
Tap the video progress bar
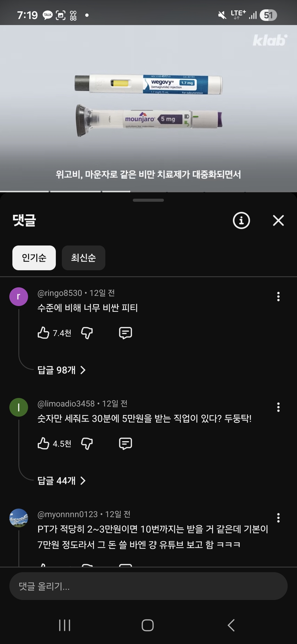pos(148,191)
